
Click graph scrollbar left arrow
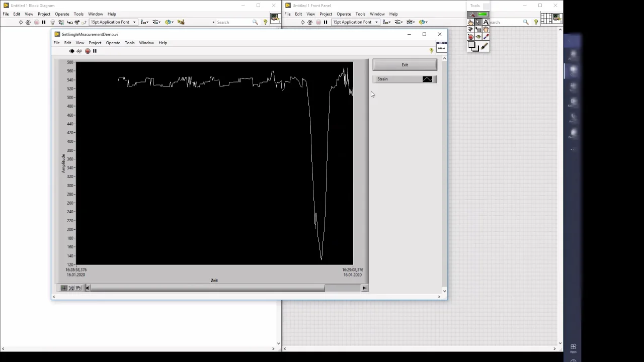[88, 288]
